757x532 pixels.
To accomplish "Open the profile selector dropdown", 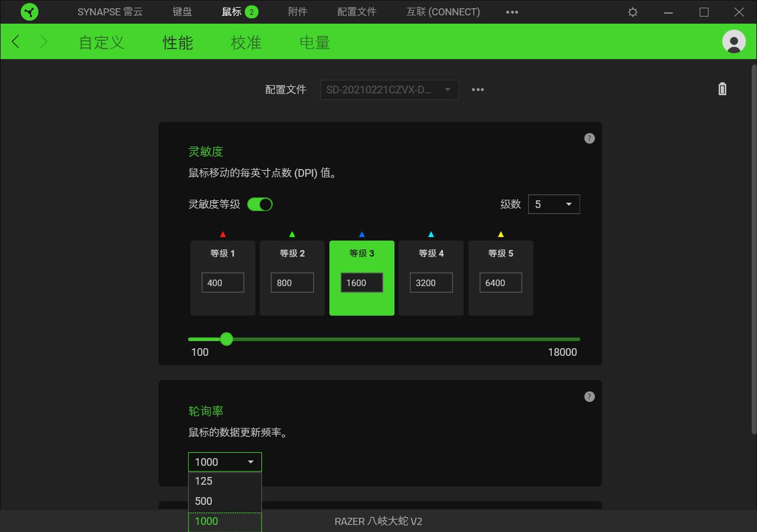I will 389,90.
